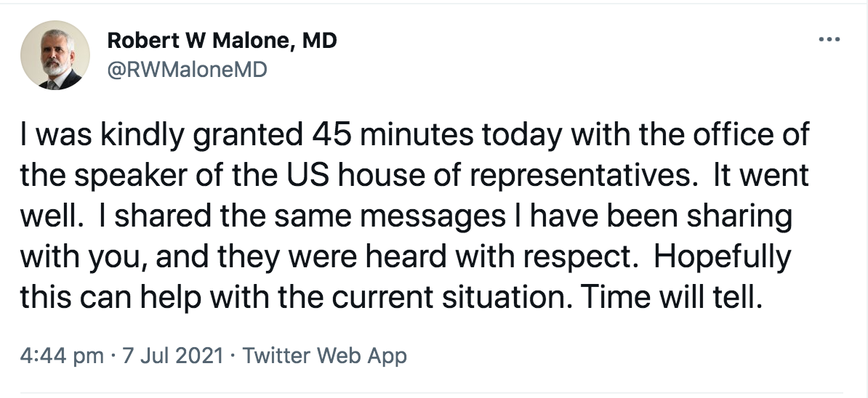Open the three-dot more options menu
The image size is (868, 398).
pyautogui.click(x=829, y=40)
